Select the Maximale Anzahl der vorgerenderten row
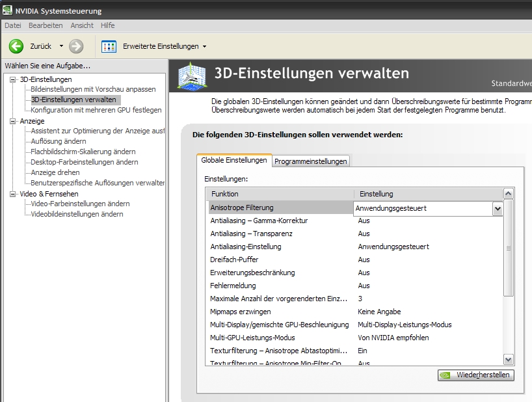This screenshot has height=402, width=532. pyautogui.click(x=355, y=299)
